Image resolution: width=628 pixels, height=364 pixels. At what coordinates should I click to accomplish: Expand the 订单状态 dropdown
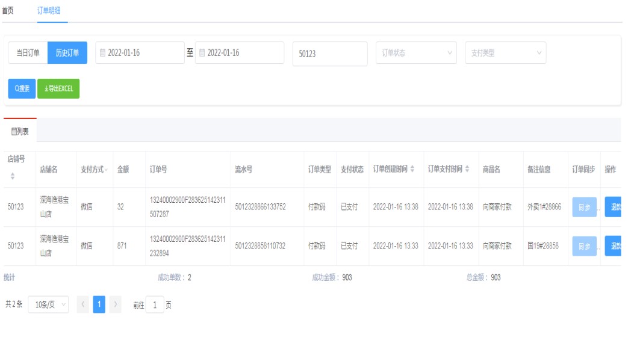(x=415, y=53)
